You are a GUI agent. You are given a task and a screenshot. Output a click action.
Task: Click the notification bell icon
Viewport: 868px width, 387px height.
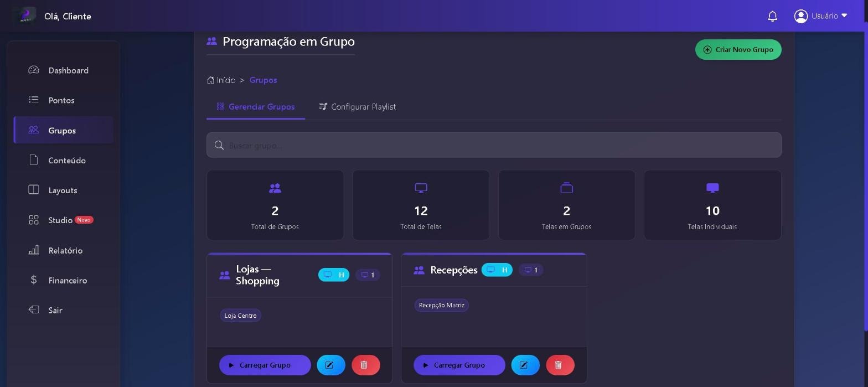coord(772,16)
